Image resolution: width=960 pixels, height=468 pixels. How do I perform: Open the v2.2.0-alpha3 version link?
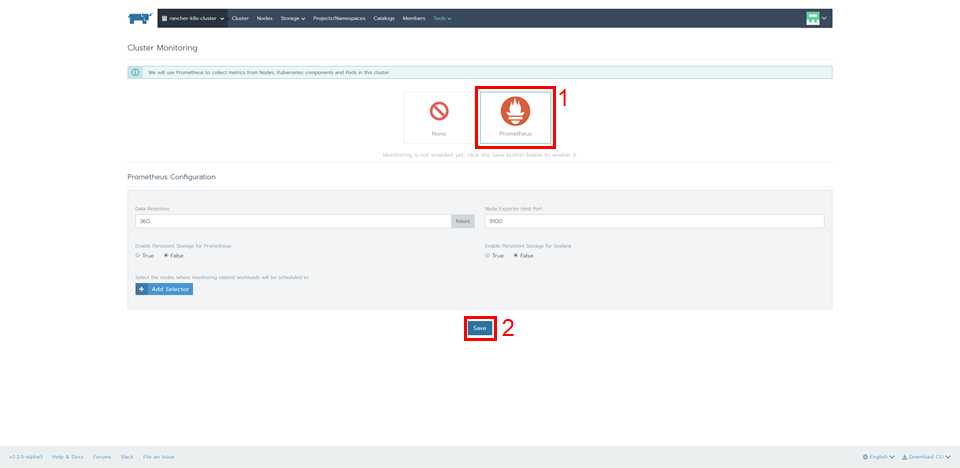click(26, 457)
